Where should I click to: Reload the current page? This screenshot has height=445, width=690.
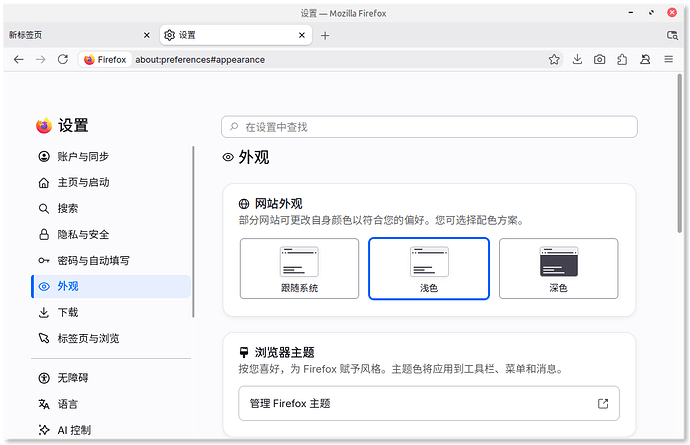point(63,59)
